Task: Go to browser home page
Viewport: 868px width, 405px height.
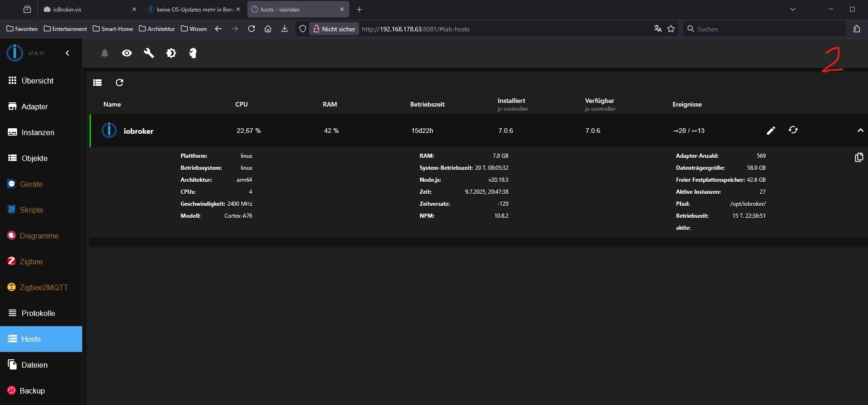Action: coord(268,29)
